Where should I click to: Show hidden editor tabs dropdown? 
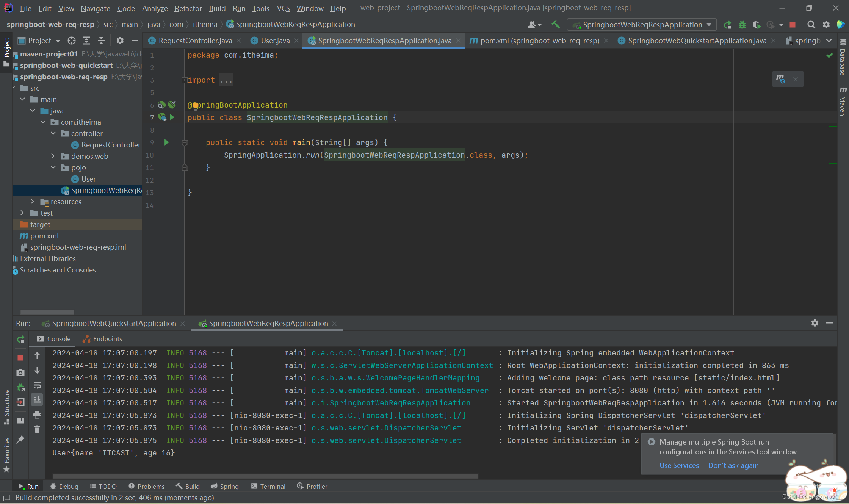(829, 41)
